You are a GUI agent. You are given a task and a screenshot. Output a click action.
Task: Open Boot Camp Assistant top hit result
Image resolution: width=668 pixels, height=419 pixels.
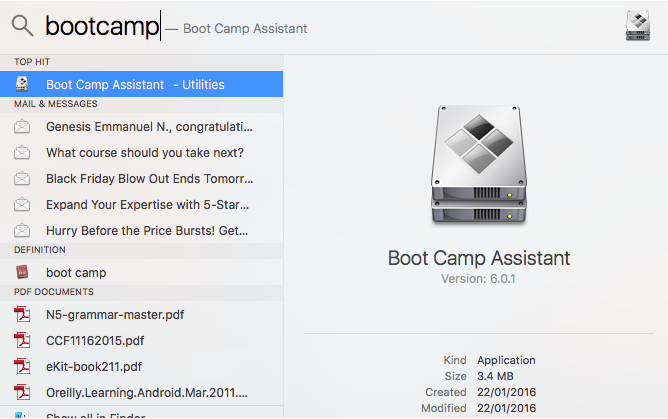click(141, 84)
